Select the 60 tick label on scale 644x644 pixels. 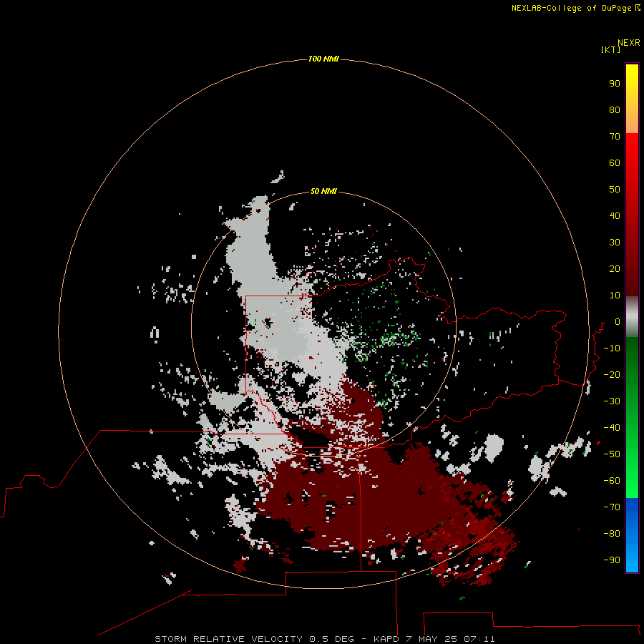point(615,163)
